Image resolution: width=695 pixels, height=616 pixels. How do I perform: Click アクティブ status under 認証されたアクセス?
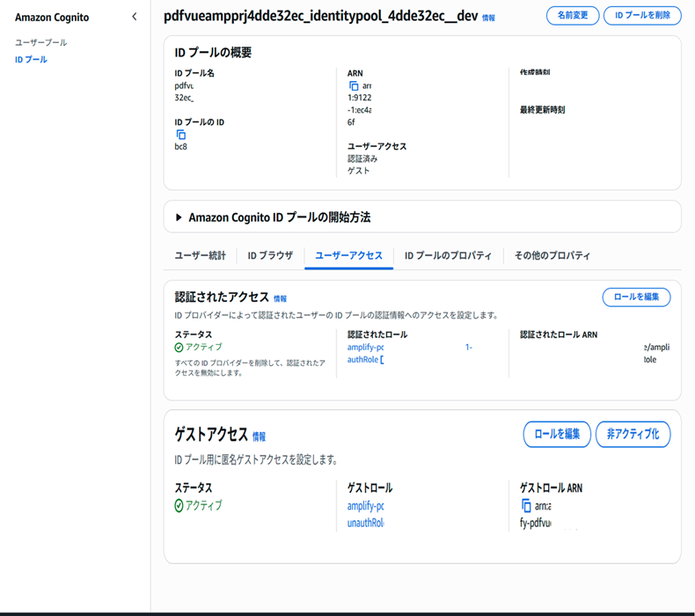click(x=199, y=348)
